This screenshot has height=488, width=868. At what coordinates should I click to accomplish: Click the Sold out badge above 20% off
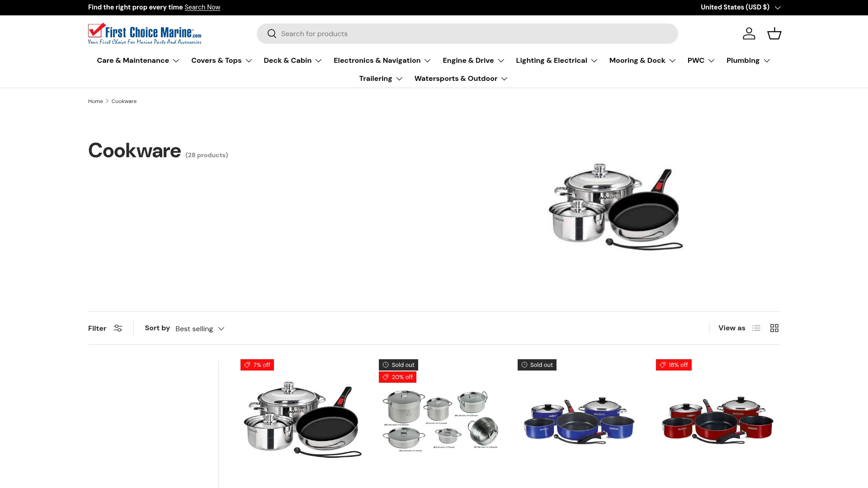pos(398,365)
